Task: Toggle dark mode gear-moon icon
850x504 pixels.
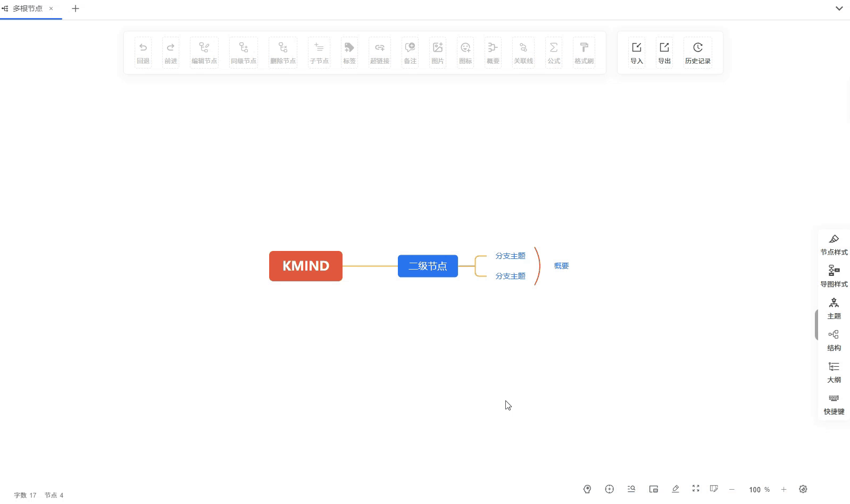Action: 803,489
